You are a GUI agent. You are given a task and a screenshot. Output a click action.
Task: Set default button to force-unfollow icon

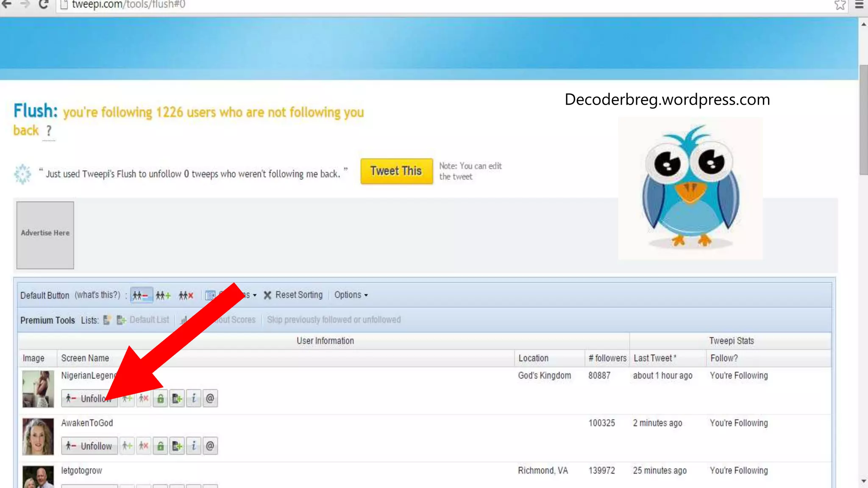[x=186, y=295]
